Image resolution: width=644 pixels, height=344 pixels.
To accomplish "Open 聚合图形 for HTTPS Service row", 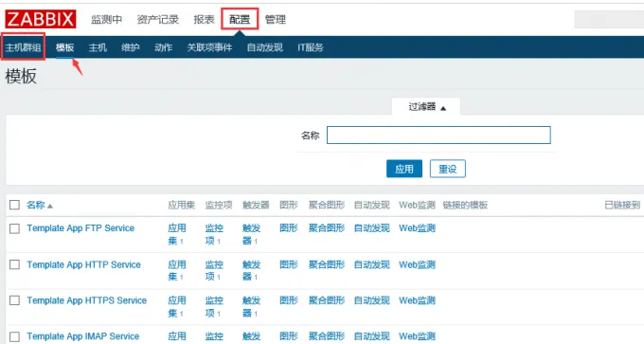I will (327, 300).
